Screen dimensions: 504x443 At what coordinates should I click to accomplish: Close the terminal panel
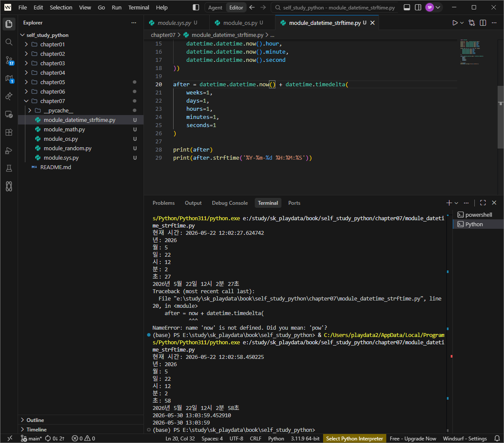[494, 203]
